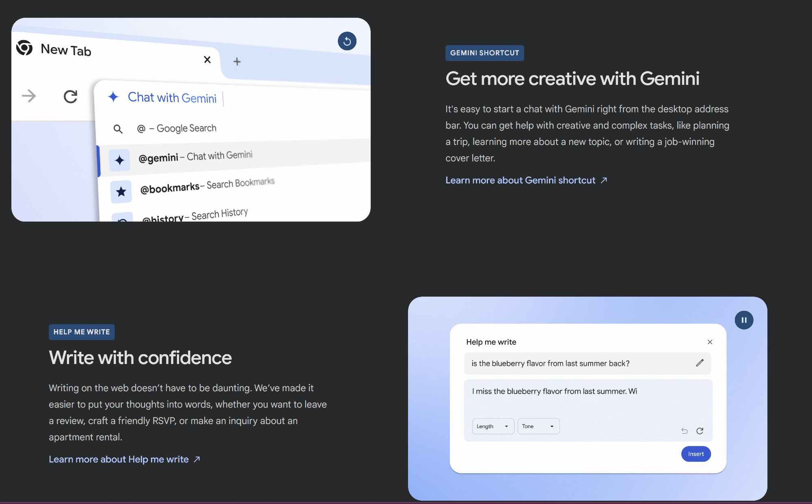Click the sparkle icon next to @gemini
812x504 pixels.
point(119,160)
